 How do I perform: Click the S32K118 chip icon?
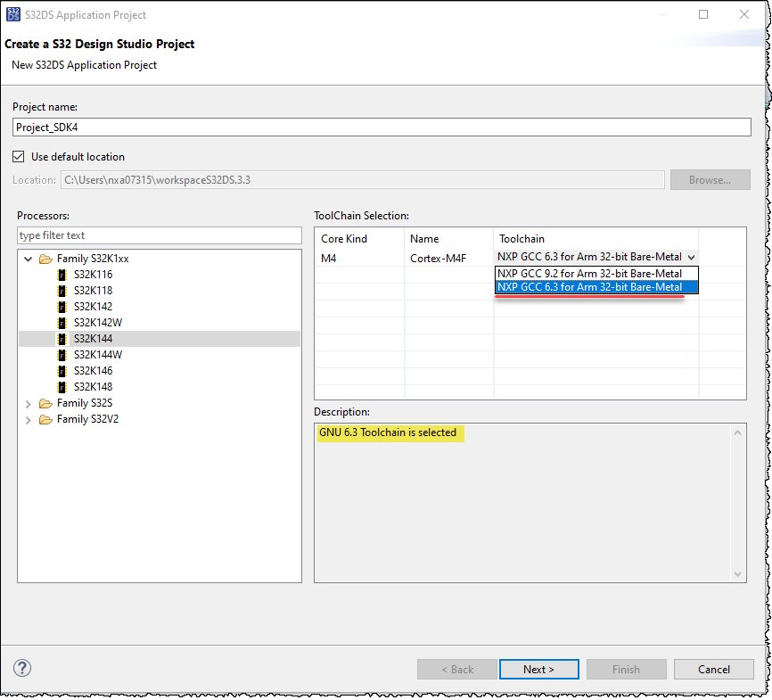62,291
